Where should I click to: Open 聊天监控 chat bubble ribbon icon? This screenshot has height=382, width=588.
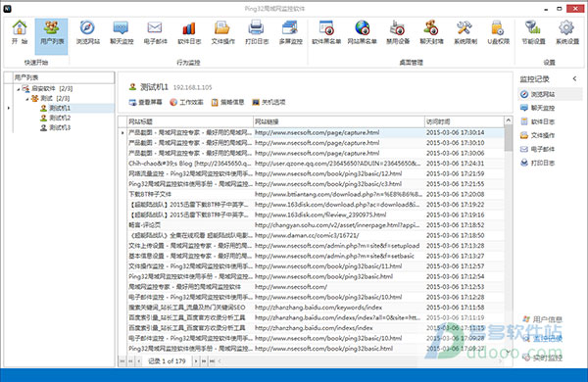[122, 32]
